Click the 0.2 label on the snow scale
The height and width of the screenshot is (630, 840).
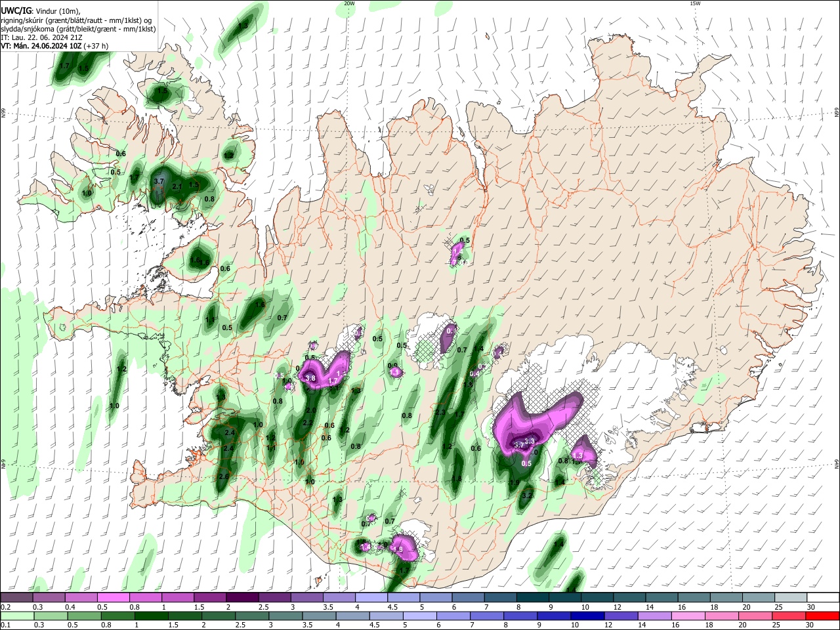pyautogui.click(x=5, y=607)
